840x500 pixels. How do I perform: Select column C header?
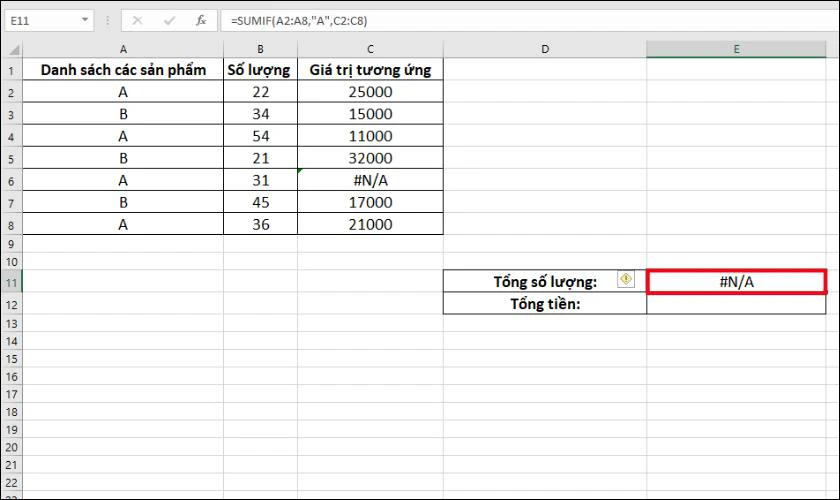point(370,49)
